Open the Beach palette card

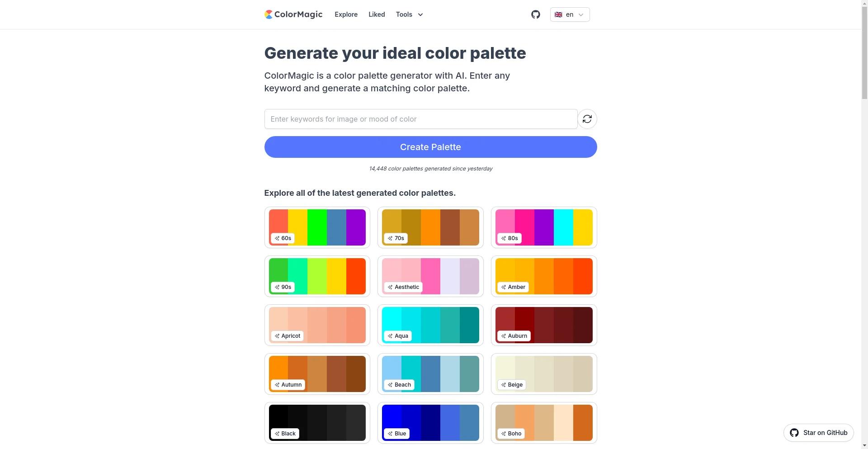click(x=430, y=369)
